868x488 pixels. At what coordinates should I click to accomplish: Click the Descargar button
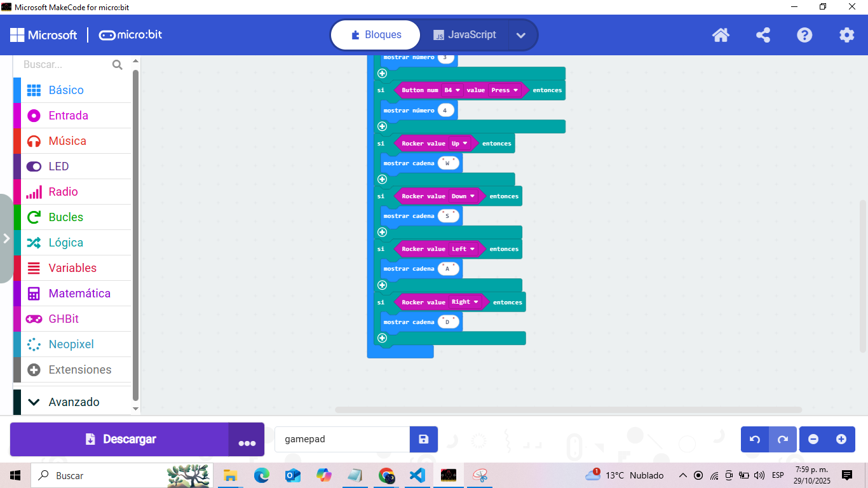(x=119, y=439)
